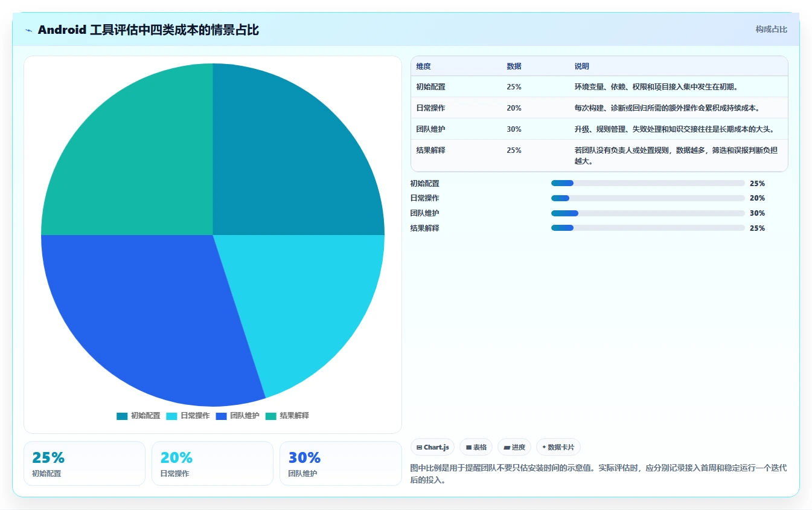Open the 30% 团队维护 data card

pos(340,463)
